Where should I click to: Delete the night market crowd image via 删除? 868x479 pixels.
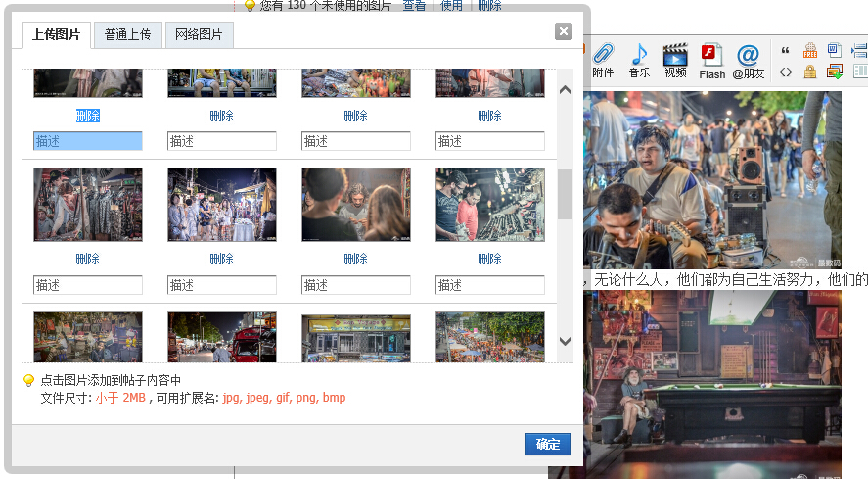[x=222, y=259]
